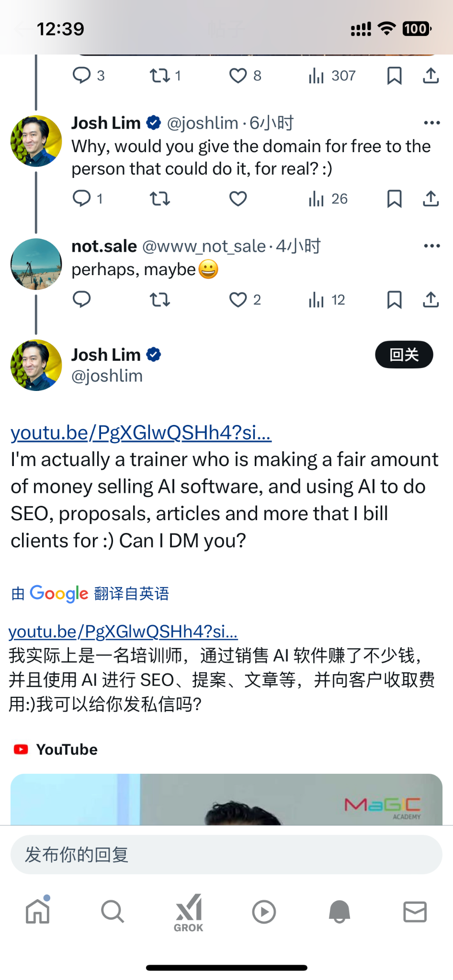Like not.sale's "perhaps, maybe" reply
The height and width of the screenshot is (980, 453).
pos(245,300)
